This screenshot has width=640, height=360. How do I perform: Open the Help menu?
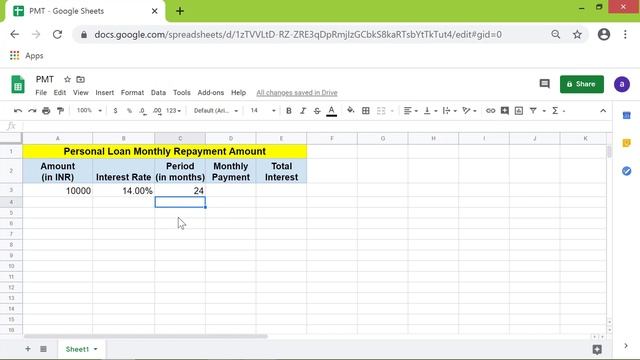[238, 93]
